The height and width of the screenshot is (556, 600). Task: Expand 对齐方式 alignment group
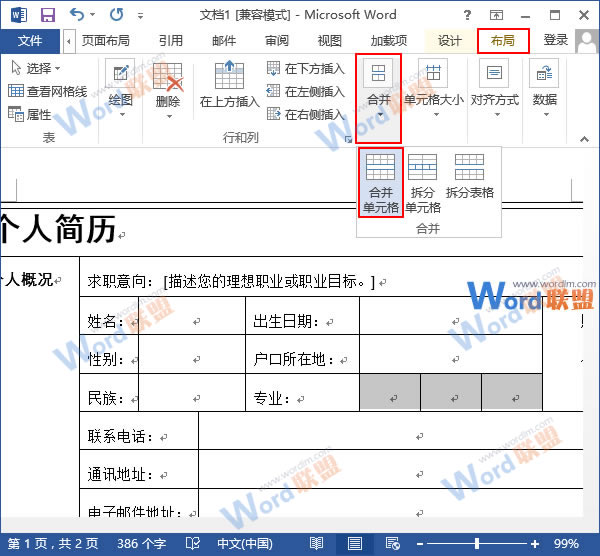[495, 89]
